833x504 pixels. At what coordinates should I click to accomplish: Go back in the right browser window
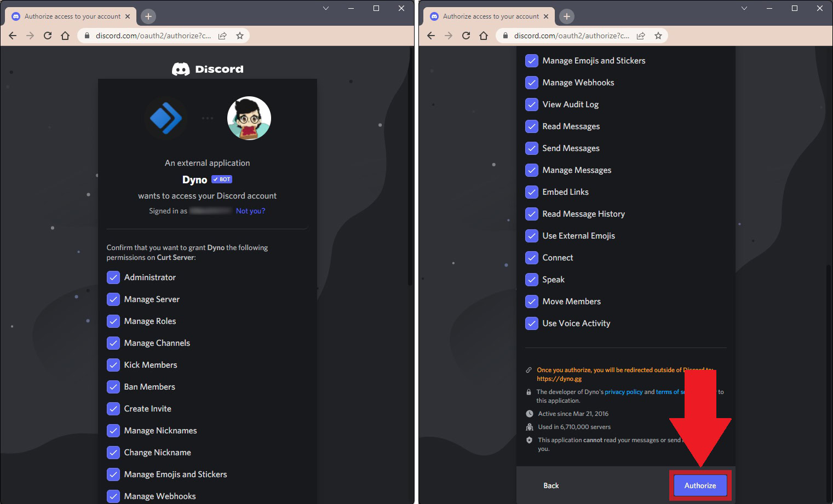(431, 36)
